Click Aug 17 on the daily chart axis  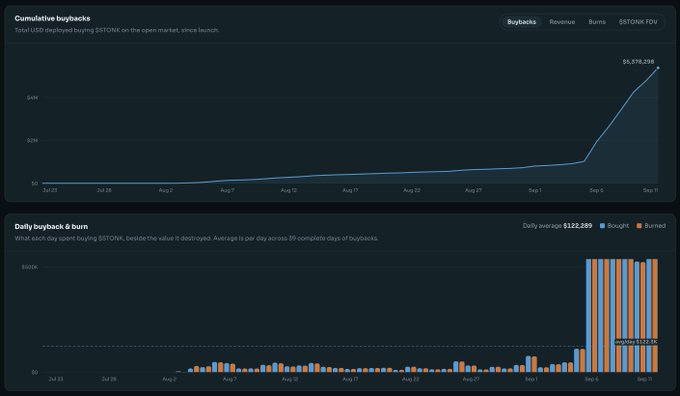[x=350, y=379]
